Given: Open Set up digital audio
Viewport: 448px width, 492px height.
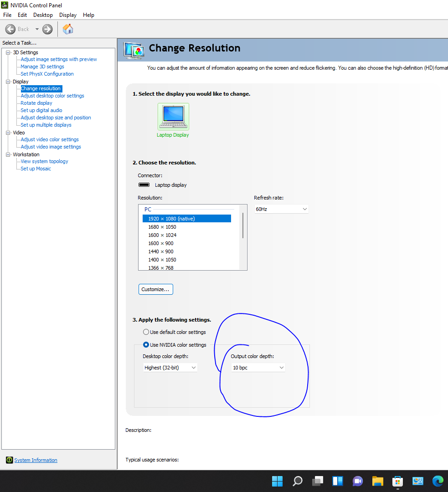Looking at the screenshot, I should pos(41,110).
